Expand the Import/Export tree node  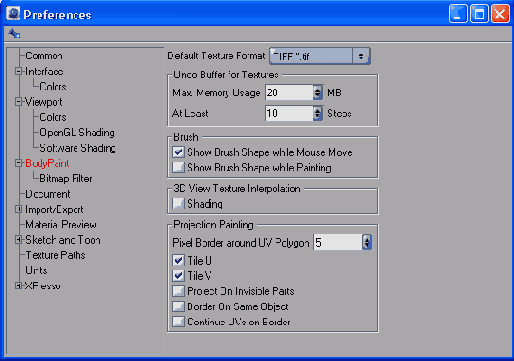[x=18, y=209]
